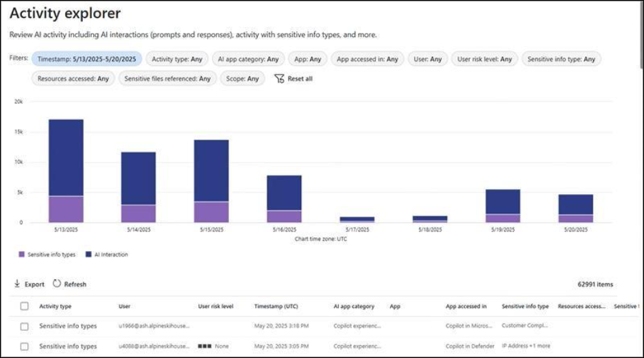Open the Timestamp filter dropdown
Viewport: 644px width, 358px height.
(87, 59)
